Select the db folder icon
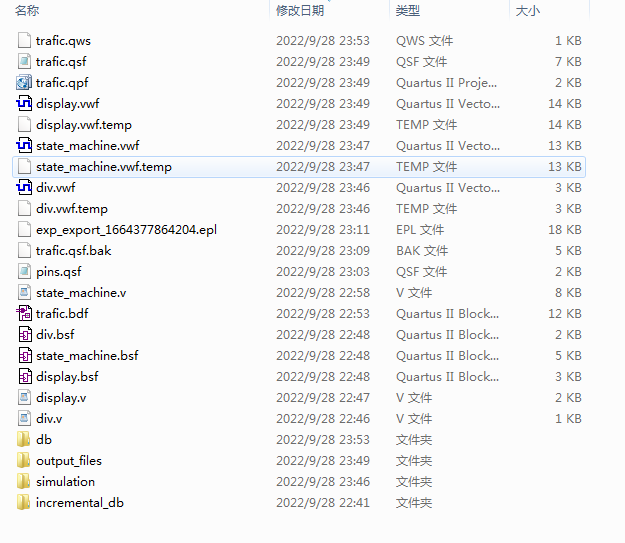This screenshot has height=543, width=625. pyautogui.click(x=24, y=439)
